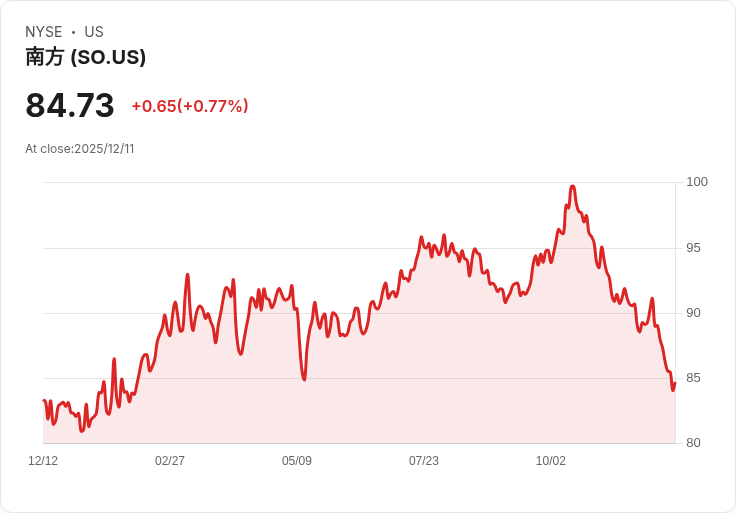Click the 80 price axis label
The width and height of the screenshot is (736, 513).
pyautogui.click(x=693, y=443)
